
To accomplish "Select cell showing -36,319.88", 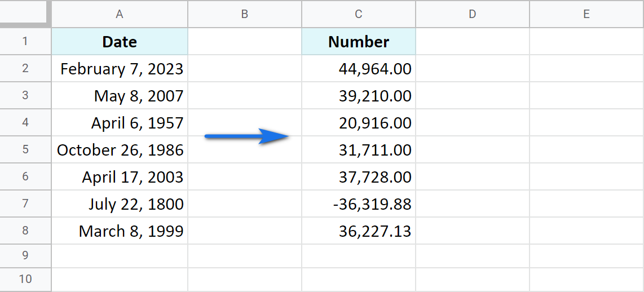I will pos(359,203).
